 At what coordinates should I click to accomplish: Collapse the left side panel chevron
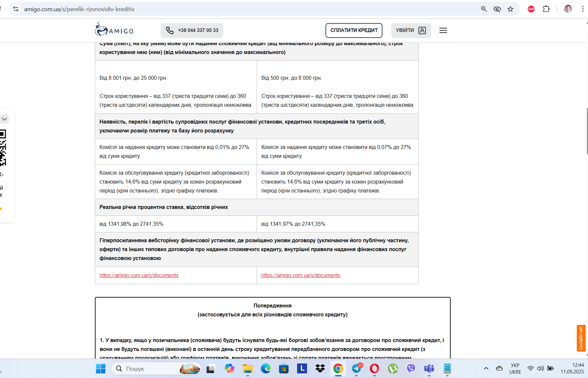4,119
